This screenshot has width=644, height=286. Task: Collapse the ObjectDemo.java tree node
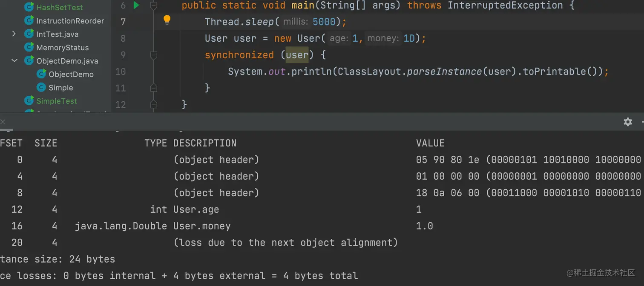[x=14, y=60]
